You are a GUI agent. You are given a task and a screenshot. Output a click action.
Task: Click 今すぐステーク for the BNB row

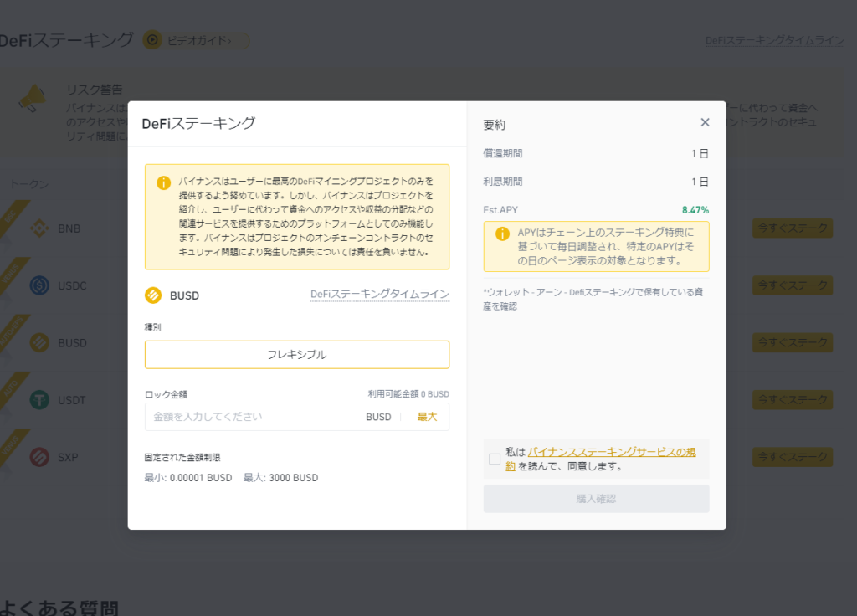793,228
